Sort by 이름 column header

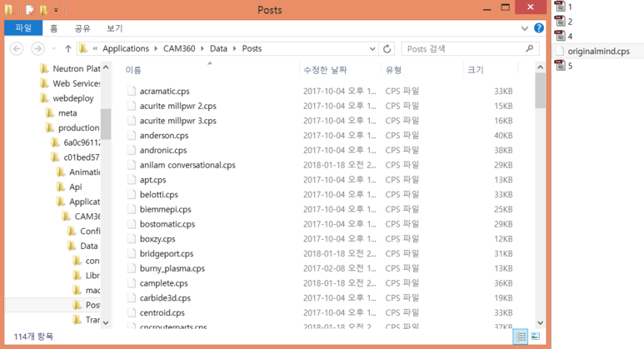pyautogui.click(x=133, y=70)
